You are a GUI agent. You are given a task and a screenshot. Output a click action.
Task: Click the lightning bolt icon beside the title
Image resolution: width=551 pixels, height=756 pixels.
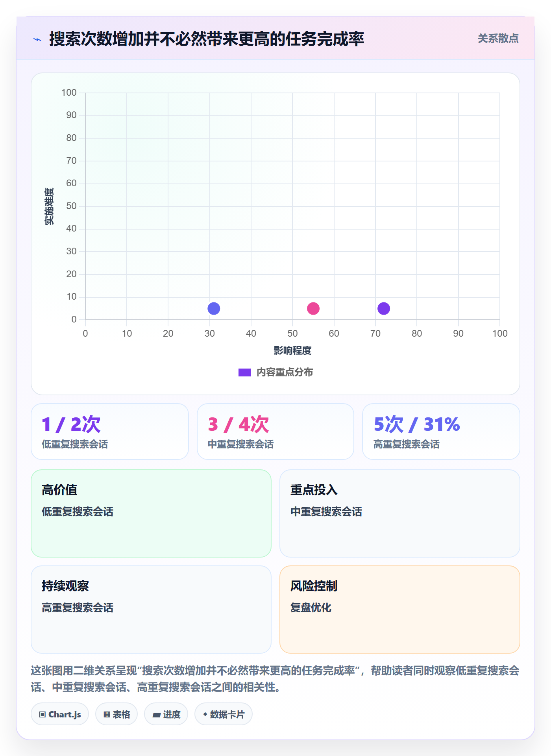(37, 39)
